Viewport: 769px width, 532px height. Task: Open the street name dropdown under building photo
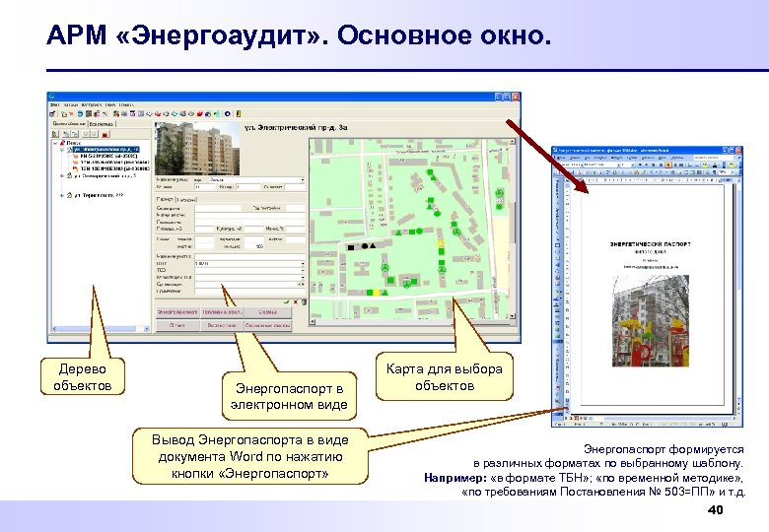tap(302, 179)
